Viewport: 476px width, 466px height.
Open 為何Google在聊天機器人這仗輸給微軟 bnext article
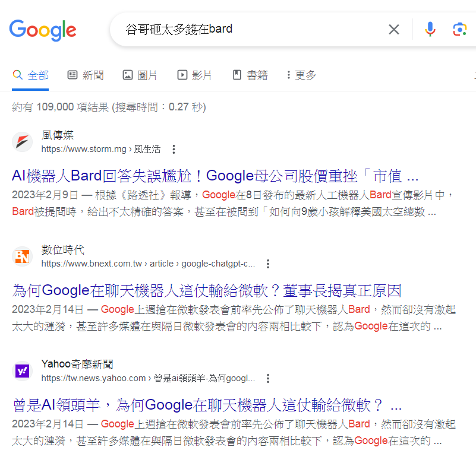pyautogui.click(x=207, y=290)
